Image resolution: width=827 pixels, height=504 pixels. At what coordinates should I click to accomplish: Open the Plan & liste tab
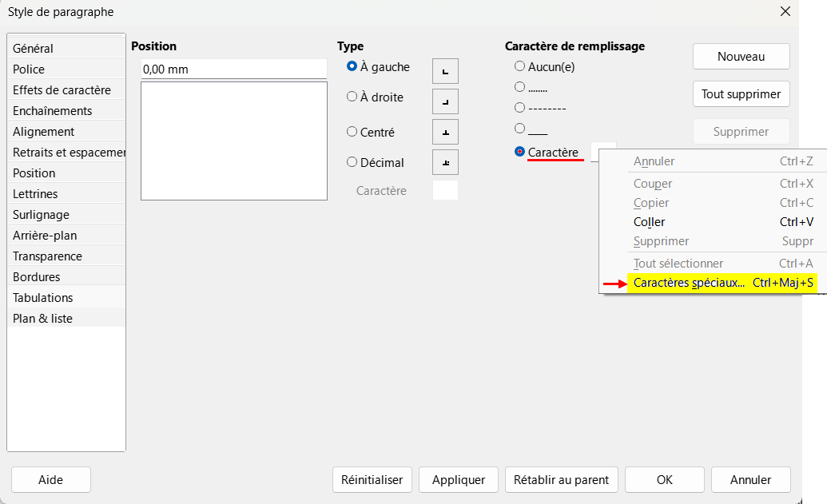pyautogui.click(x=66, y=319)
